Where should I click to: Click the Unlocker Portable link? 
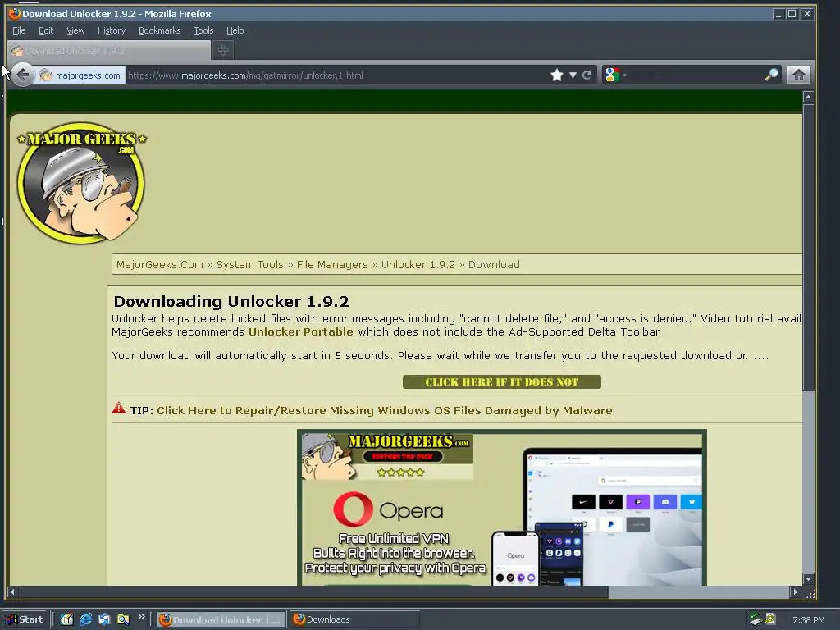pos(300,331)
